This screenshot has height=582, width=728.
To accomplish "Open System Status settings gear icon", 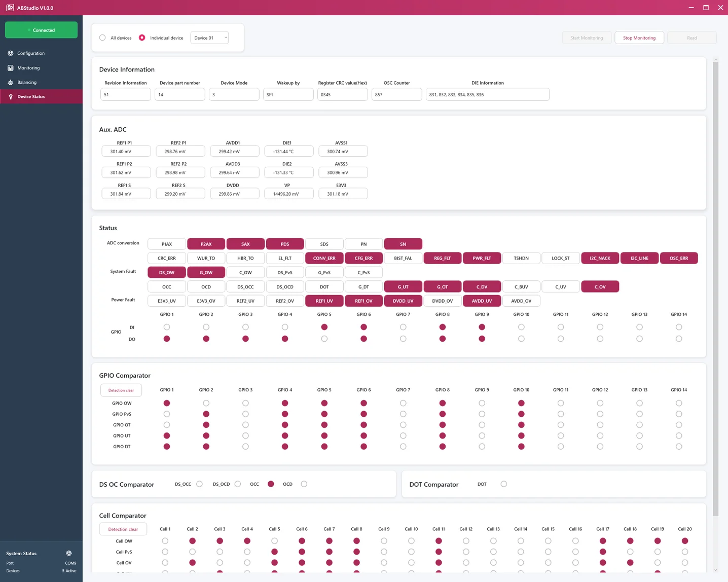I will (x=69, y=553).
